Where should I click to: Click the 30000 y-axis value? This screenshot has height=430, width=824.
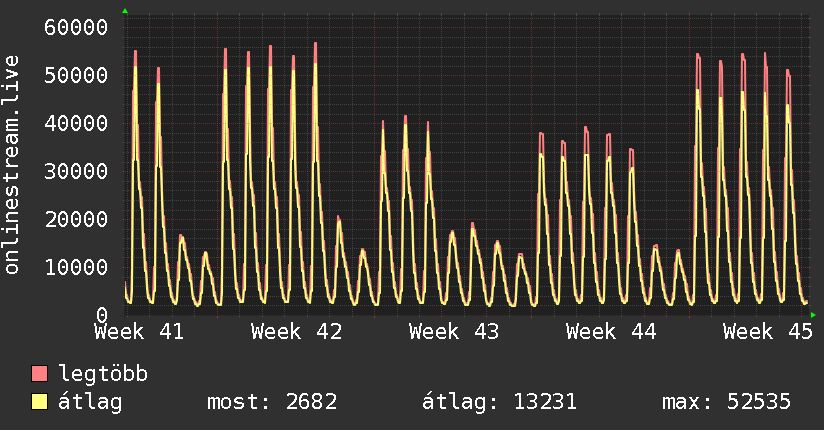click(x=76, y=171)
